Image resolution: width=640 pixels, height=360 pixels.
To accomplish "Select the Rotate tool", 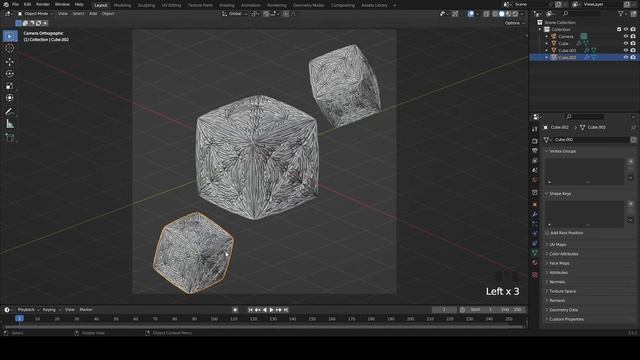I will tap(10, 74).
